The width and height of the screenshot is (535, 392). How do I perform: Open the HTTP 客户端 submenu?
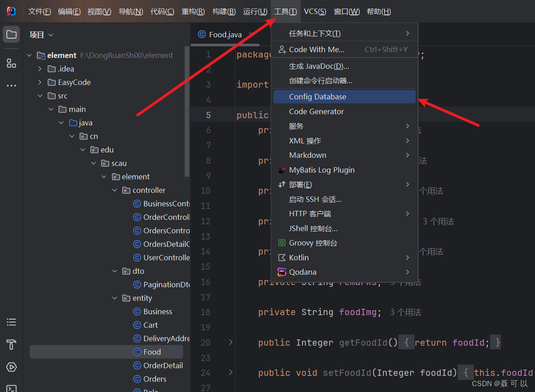click(345, 214)
